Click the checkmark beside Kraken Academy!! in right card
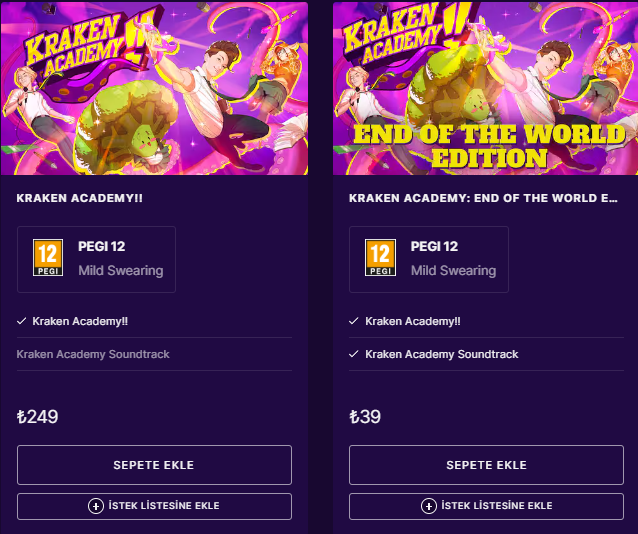This screenshot has width=638, height=534. 354,321
